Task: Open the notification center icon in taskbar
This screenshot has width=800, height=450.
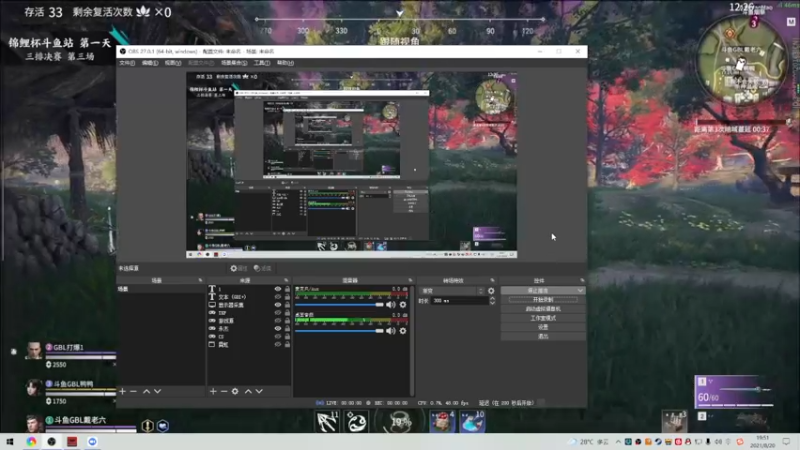Action: click(x=786, y=441)
